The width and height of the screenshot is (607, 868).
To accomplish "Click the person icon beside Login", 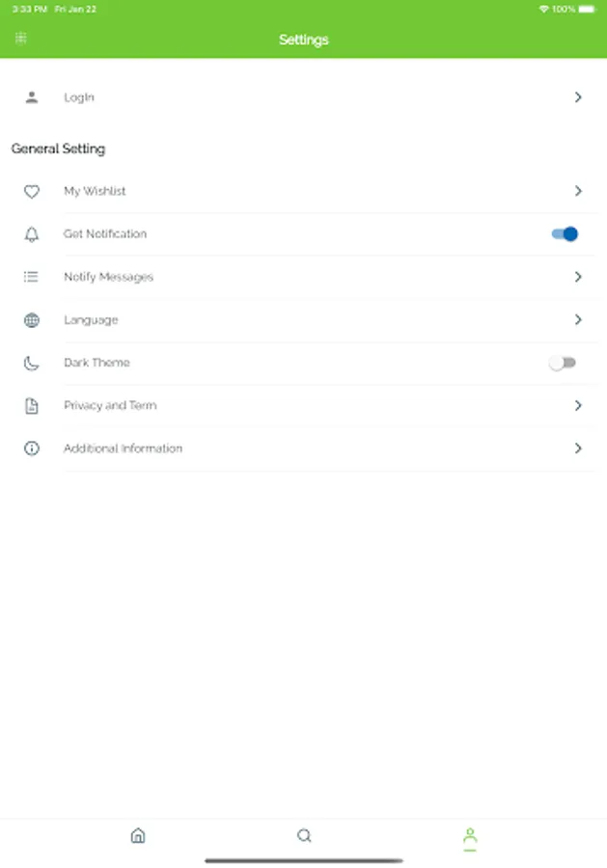I will pyautogui.click(x=32, y=97).
